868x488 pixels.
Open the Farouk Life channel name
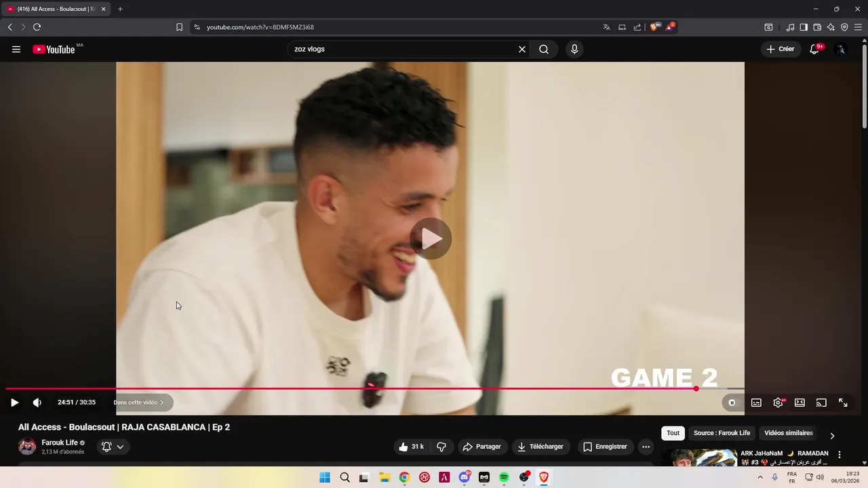(60, 443)
